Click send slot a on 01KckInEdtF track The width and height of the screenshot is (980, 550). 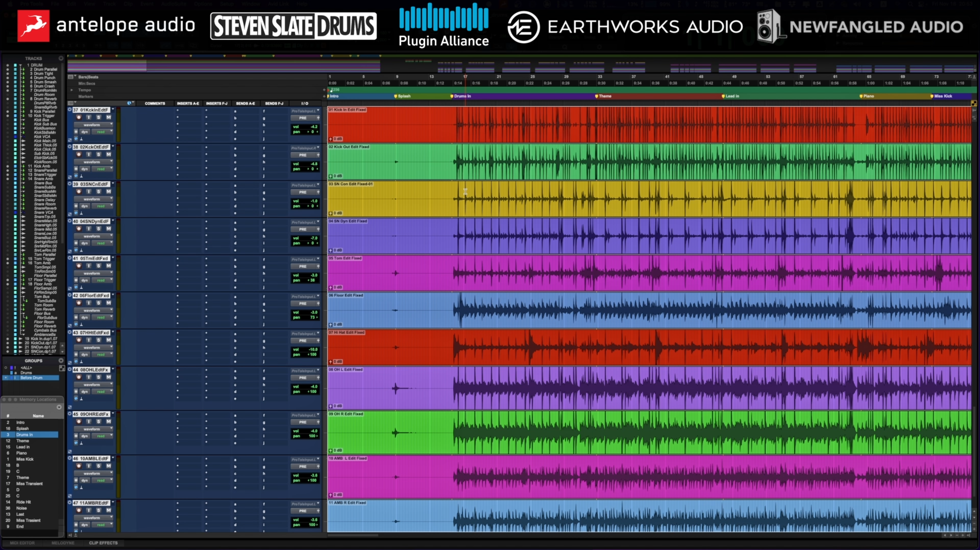coord(235,111)
